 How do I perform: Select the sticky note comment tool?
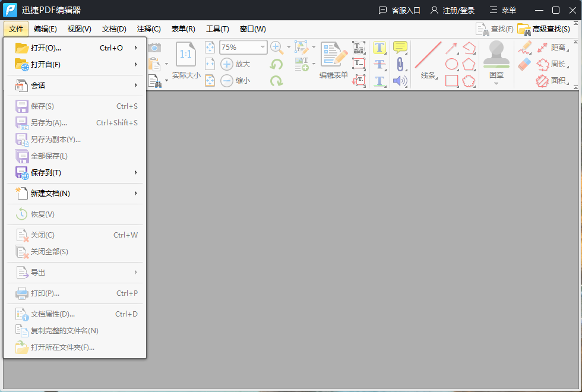400,48
